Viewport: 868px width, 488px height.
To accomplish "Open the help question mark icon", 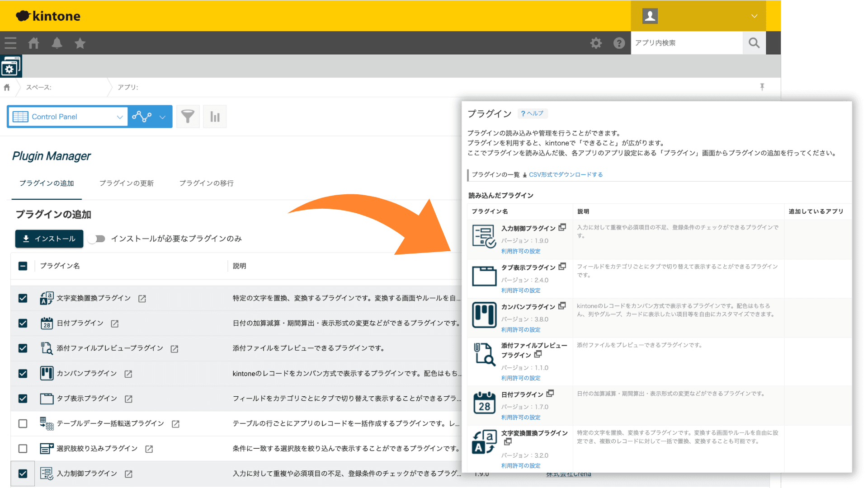I will [x=619, y=43].
